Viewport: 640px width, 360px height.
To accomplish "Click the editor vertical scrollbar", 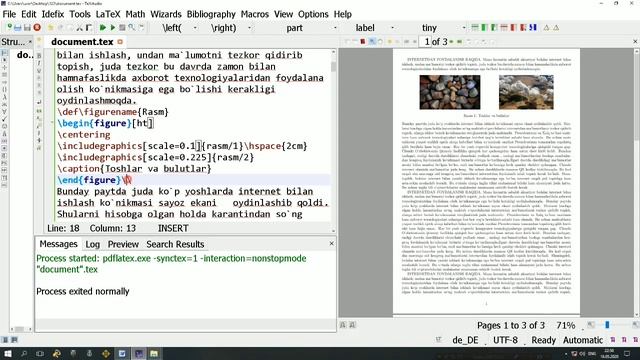I will click(x=333, y=140).
